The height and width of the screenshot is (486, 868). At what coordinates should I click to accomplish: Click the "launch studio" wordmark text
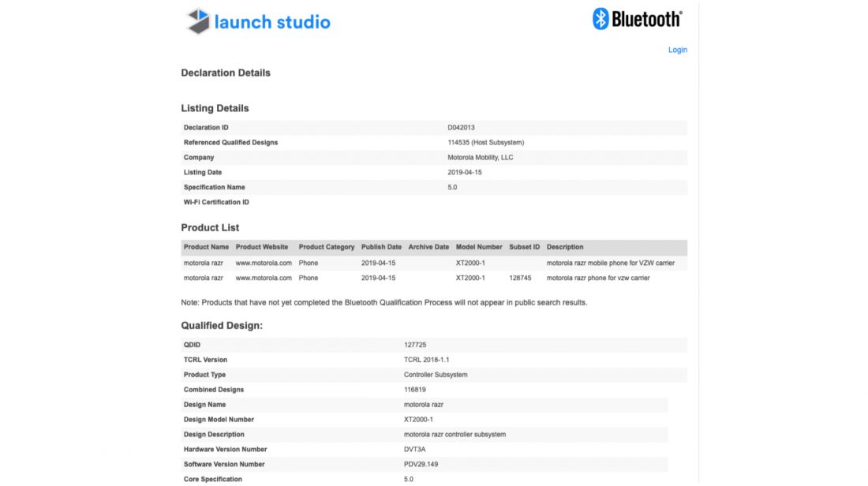coord(272,22)
